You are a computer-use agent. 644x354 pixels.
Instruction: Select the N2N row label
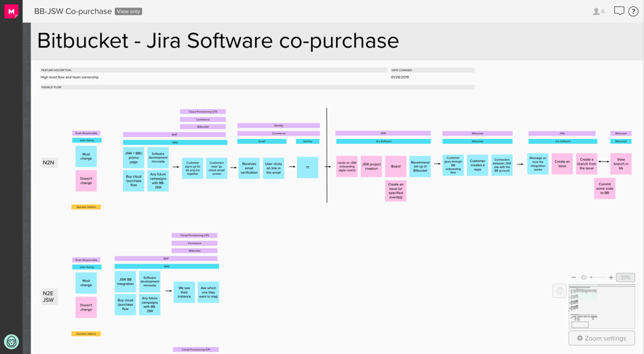[x=49, y=163]
